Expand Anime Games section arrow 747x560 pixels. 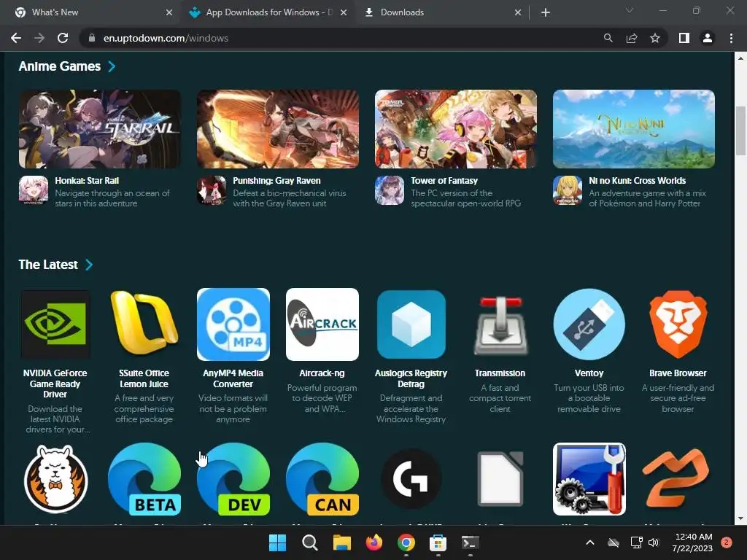tap(112, 66)
